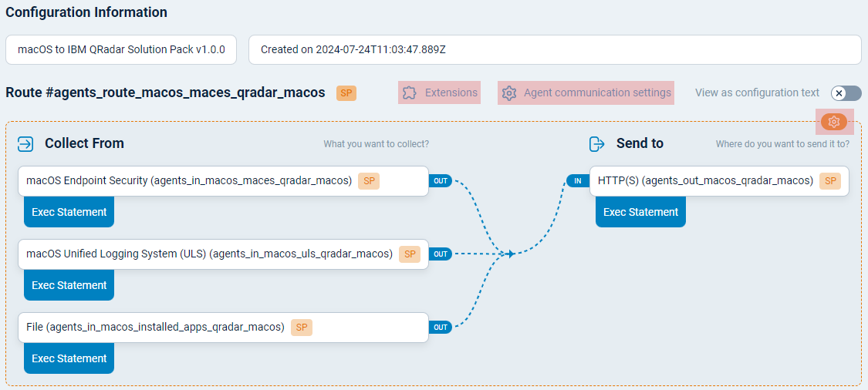Click the OUT port of File input
The image size is (868, 390).
(x=440, y=328)
